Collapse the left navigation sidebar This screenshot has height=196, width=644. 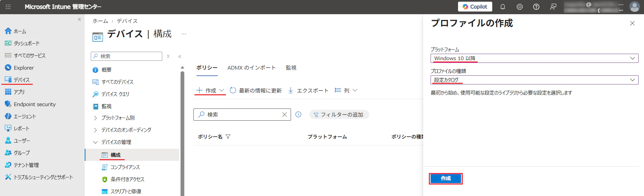pos(80,20)
